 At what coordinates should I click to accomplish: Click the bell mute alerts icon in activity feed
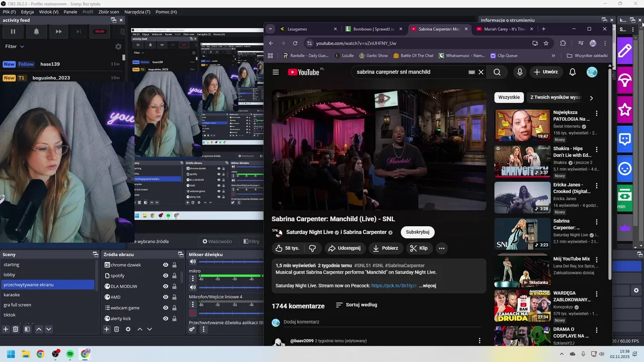point(36,31)
